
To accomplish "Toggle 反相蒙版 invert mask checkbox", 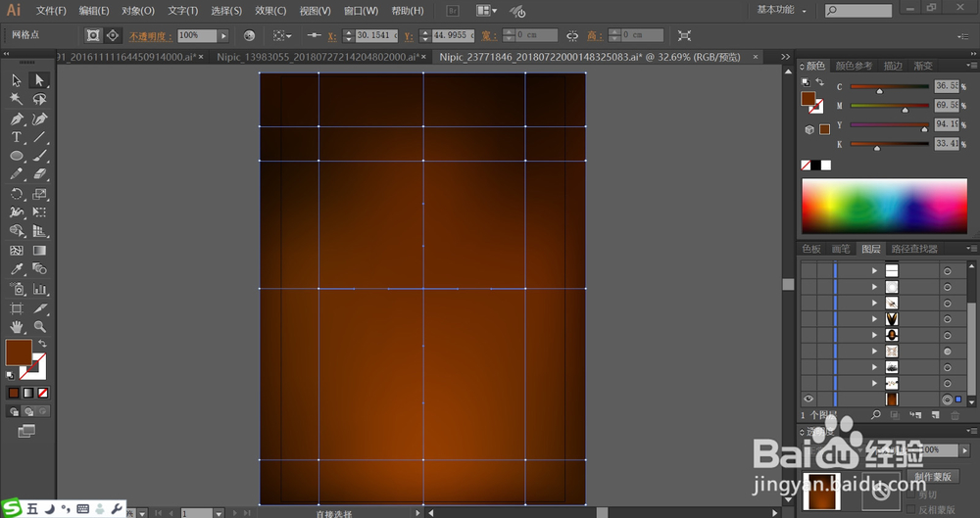I will click(x=910, y=510).
